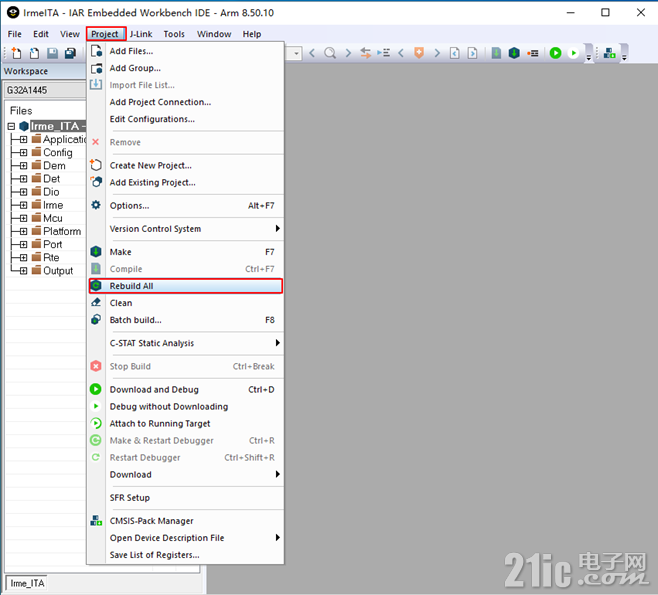This screenshot has width=658, height=595.
Task: Choose Add Group menu entry
Action: tap(185, 68)
